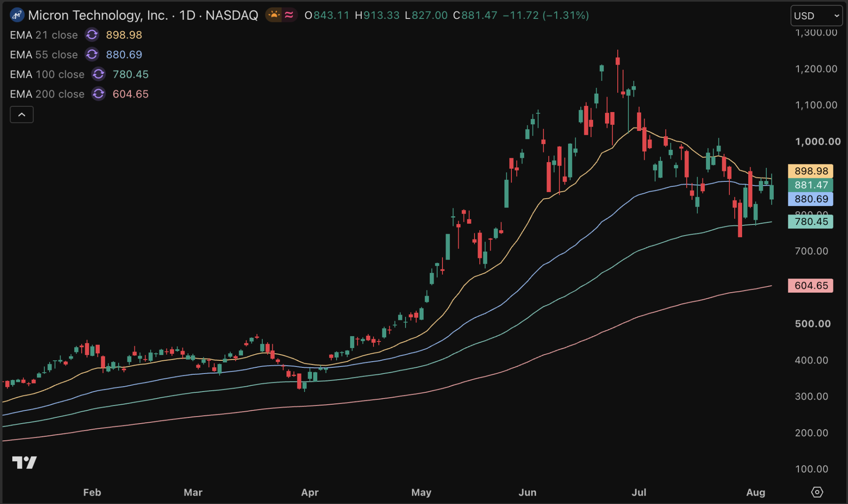Click the Micron Technology logo icon
Screen dimensions: 848x504
coord(17,15)
